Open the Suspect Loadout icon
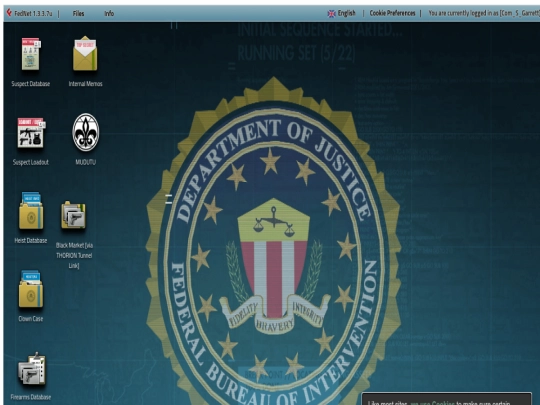 point(31,133)
